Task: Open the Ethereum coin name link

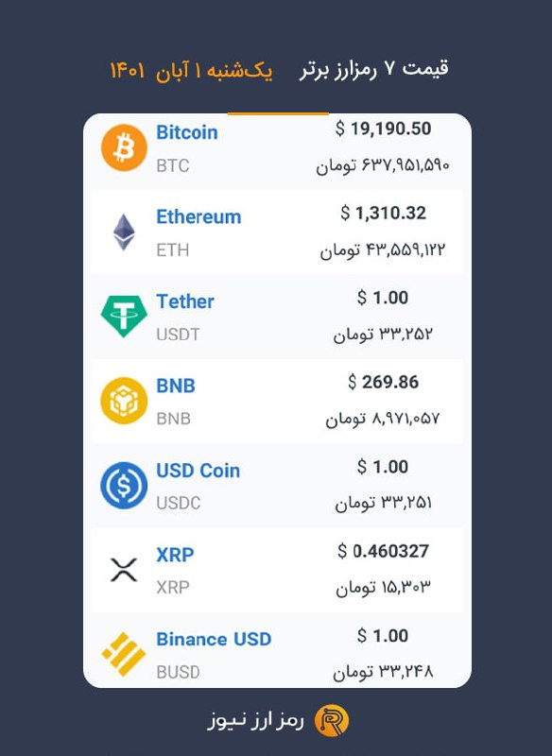Action: click(198, 217)
